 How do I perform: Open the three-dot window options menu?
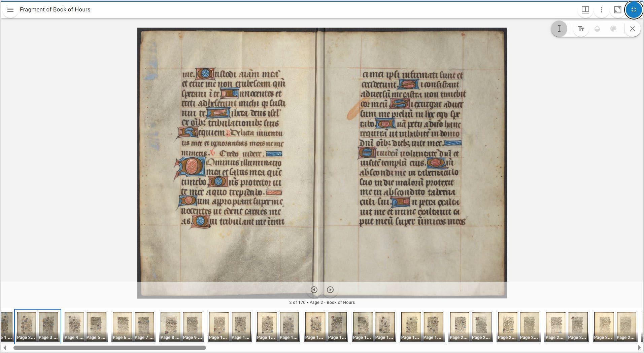(x=602, y=10)
